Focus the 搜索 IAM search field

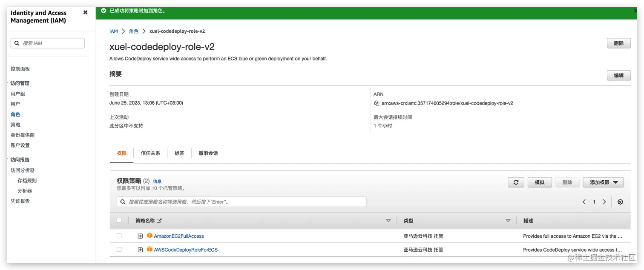point(48,43)
